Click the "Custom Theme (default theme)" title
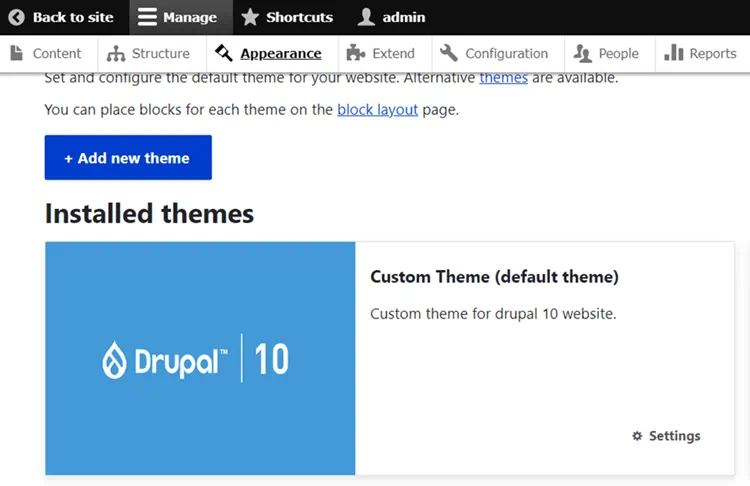The image size is (750, 486). pyautogui.click(x=494, y=276)
